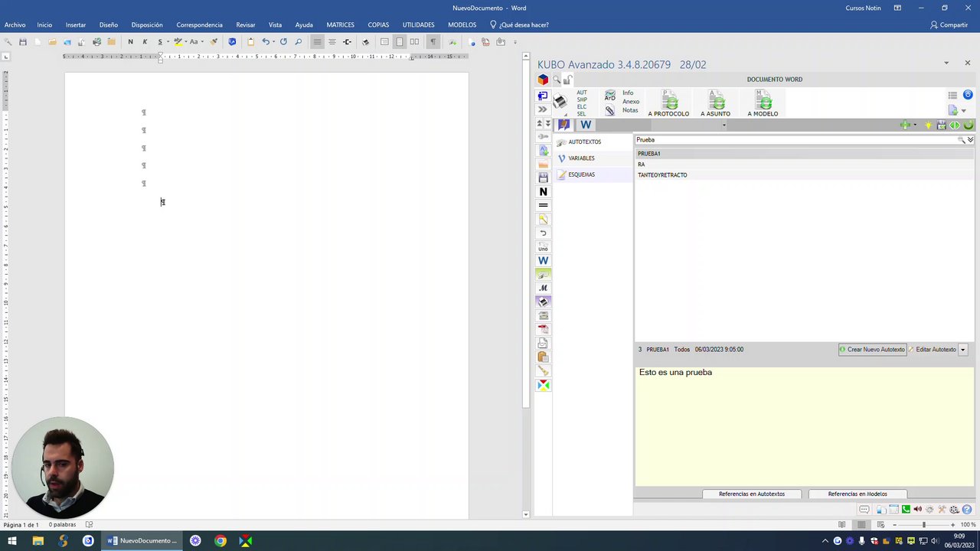Click the magnifier search icon in Word's toolbar
980x551 pixels.
299,42
